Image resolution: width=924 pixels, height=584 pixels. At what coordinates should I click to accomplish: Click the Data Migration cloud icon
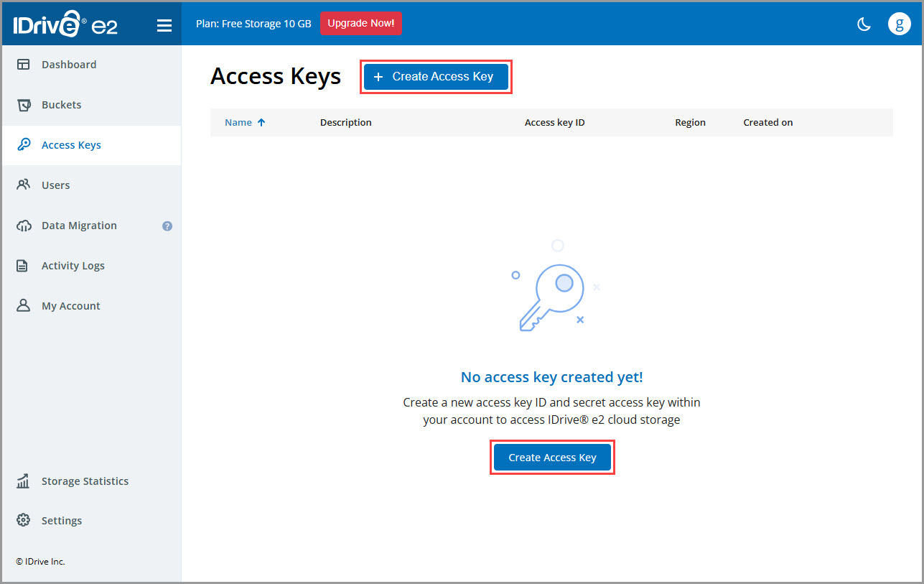click(24, 226)
